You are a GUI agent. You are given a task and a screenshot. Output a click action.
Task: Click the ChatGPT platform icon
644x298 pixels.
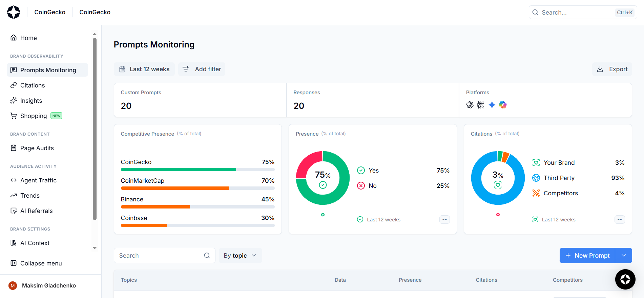[470, 105]
